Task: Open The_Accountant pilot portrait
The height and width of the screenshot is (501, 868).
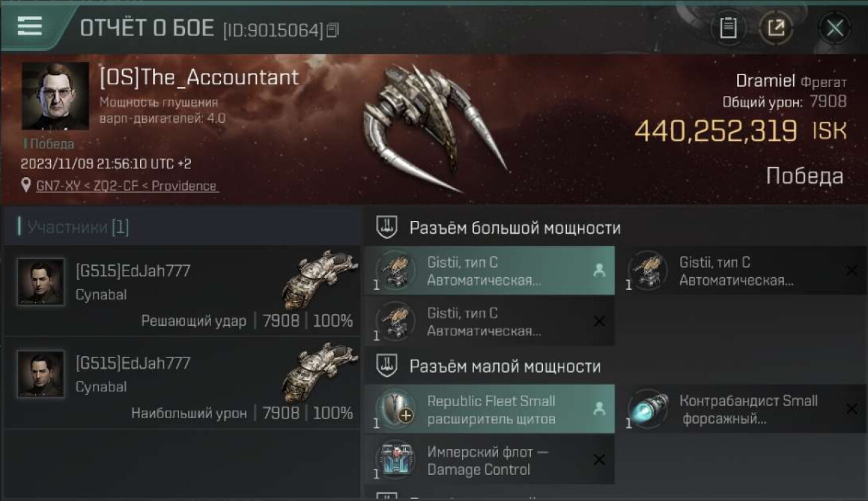Action: (55, 96)
